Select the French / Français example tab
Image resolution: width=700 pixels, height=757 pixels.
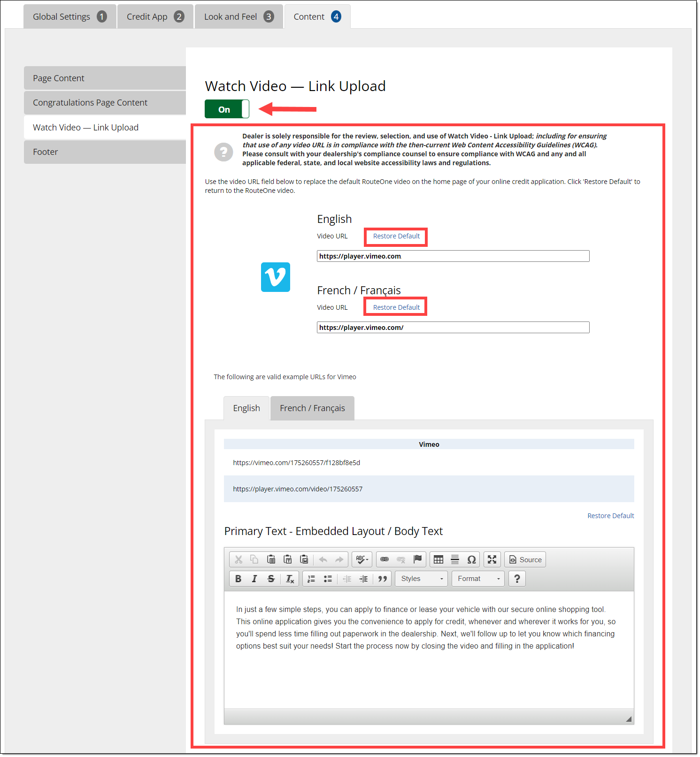pos(312,408)
